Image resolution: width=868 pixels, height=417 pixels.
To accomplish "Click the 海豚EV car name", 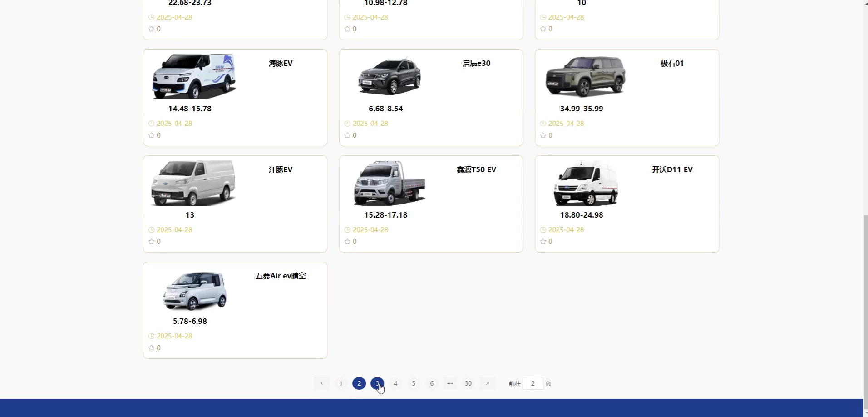I will [x=281, y=63].
